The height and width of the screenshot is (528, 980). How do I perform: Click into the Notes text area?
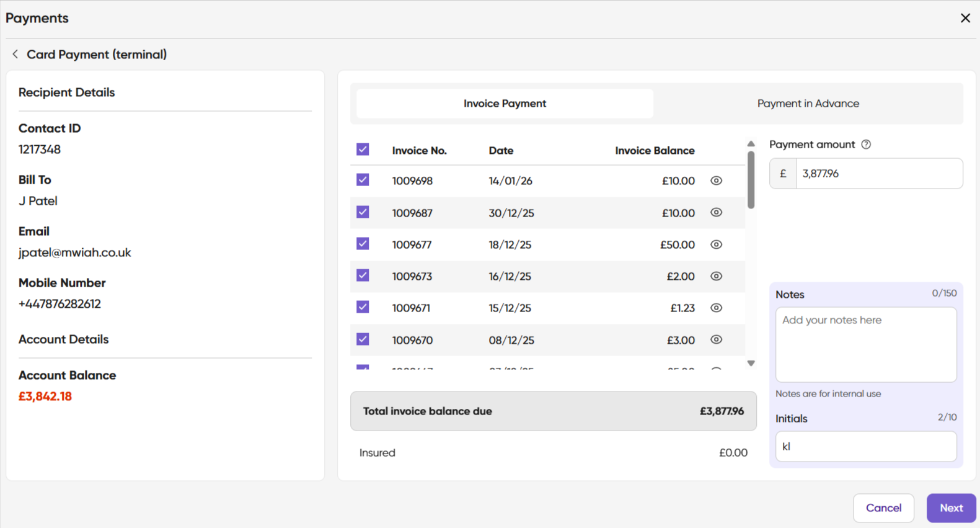865,344
